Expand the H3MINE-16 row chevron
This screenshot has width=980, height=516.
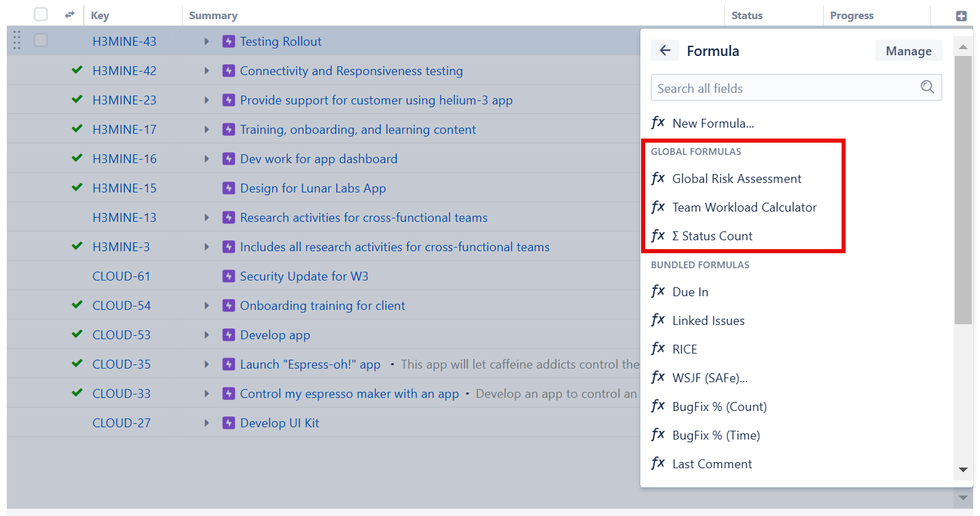[x=207, y=158]
